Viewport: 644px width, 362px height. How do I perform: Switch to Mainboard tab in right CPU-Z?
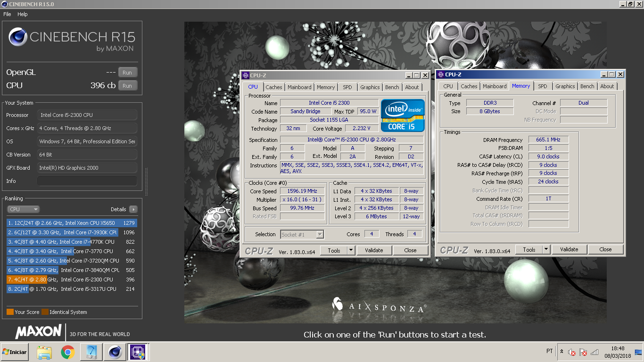click(x=495, y=86)
